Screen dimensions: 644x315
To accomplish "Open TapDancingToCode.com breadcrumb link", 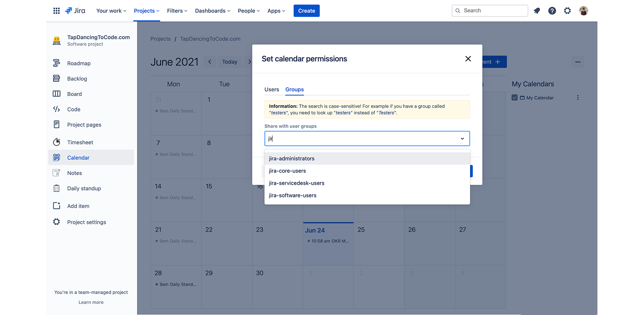I will [x=210, y=39].
